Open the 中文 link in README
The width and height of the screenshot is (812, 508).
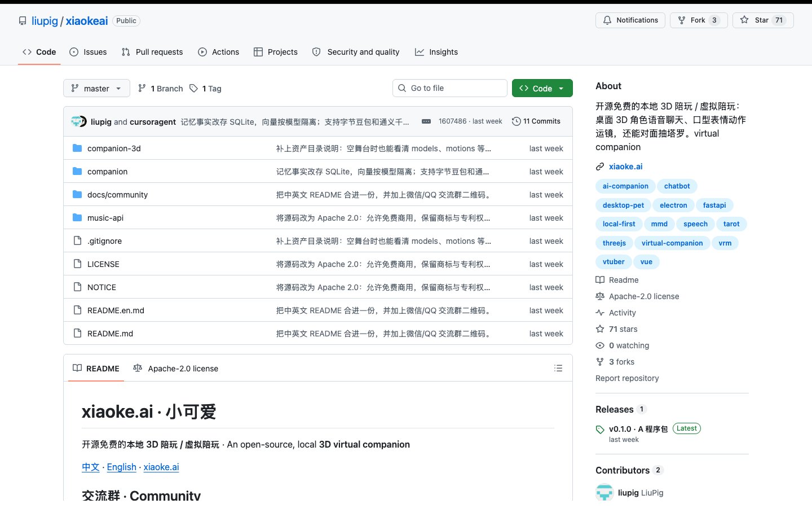click(91, 467)
